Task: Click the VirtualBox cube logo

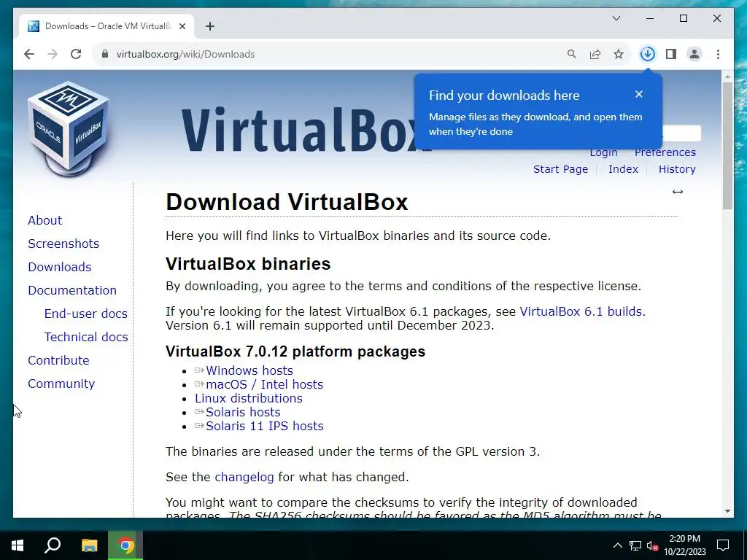Action: tap(69, 130)
